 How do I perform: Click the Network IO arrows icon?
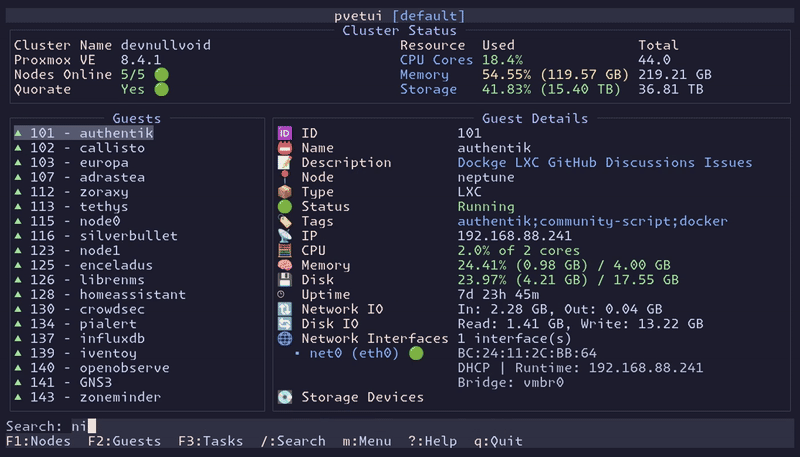[285, 309]
